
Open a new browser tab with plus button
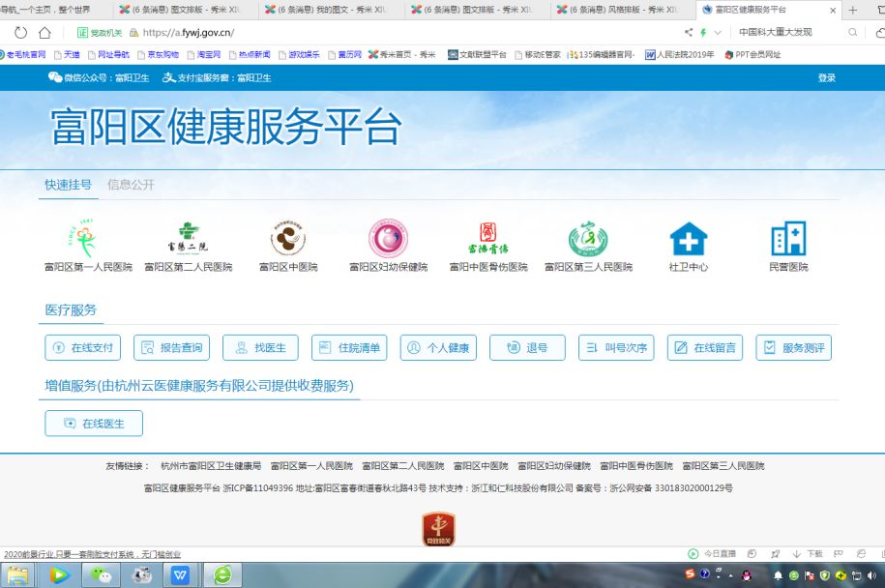(853, 11)
